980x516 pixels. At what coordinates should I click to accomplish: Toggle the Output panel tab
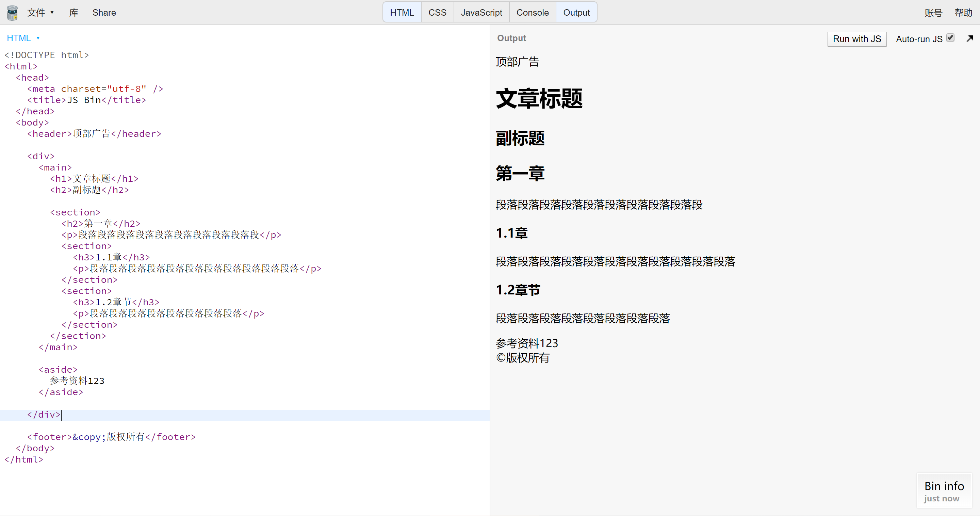pyautogui.click(x=576, y=13)
